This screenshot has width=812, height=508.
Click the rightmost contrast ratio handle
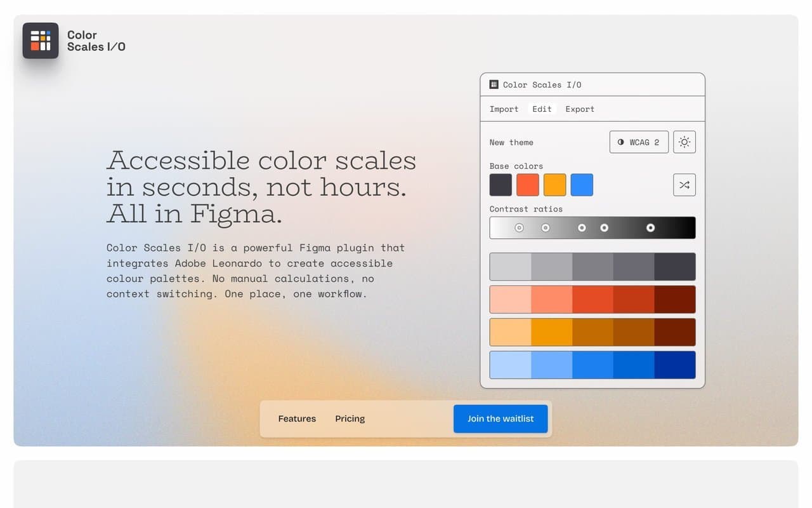pyautogui.click(x=650, y=227)
